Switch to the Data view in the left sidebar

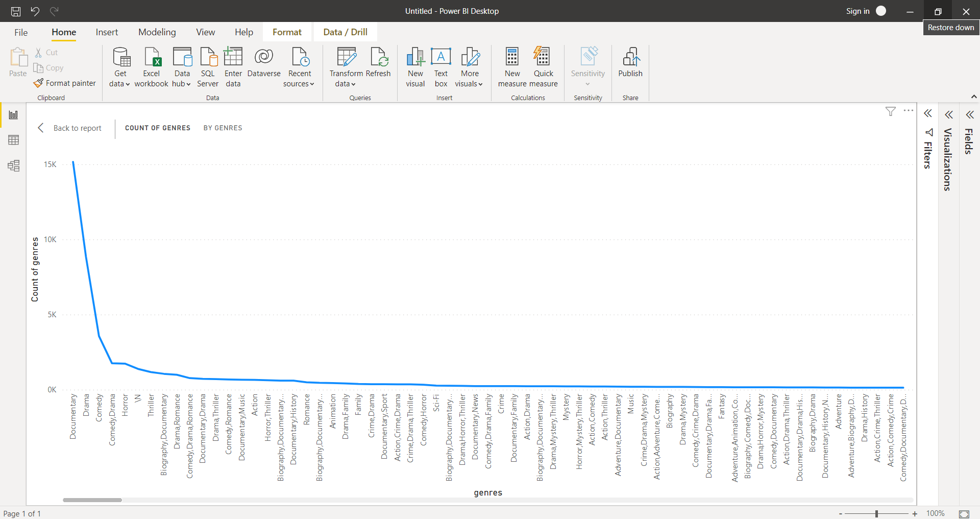pyautogui.click(x=14, y=140)
